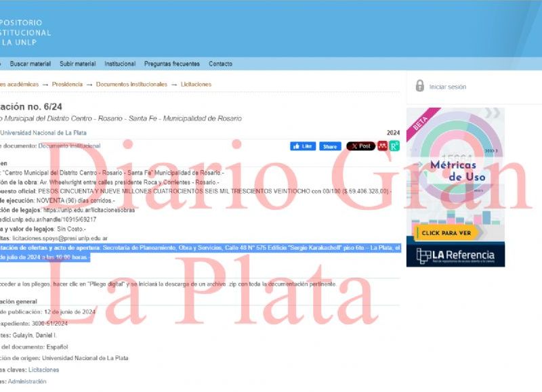
Task: Open the sedici handle 10915/69217 link
Action: pyautogui.click(x=48, y=219)
